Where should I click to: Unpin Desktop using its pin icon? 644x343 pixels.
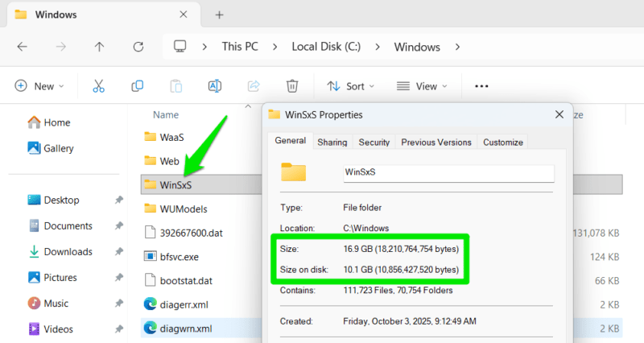(x=118, y=200)
